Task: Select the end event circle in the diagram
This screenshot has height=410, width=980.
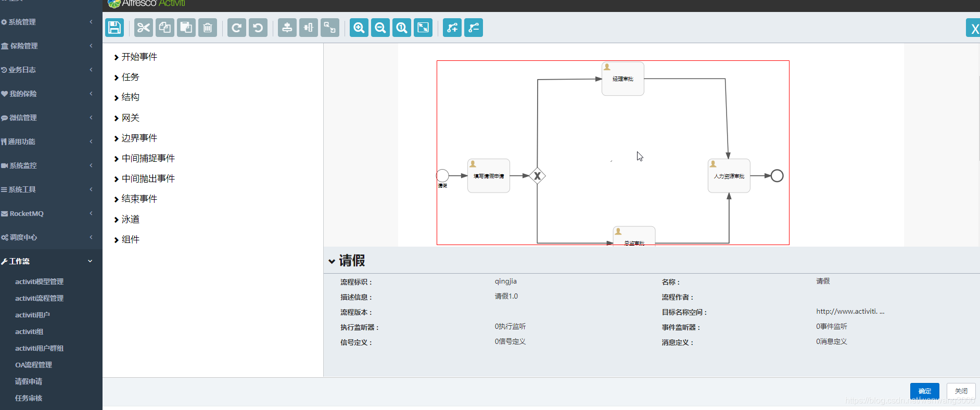Action: coord(777,176)
